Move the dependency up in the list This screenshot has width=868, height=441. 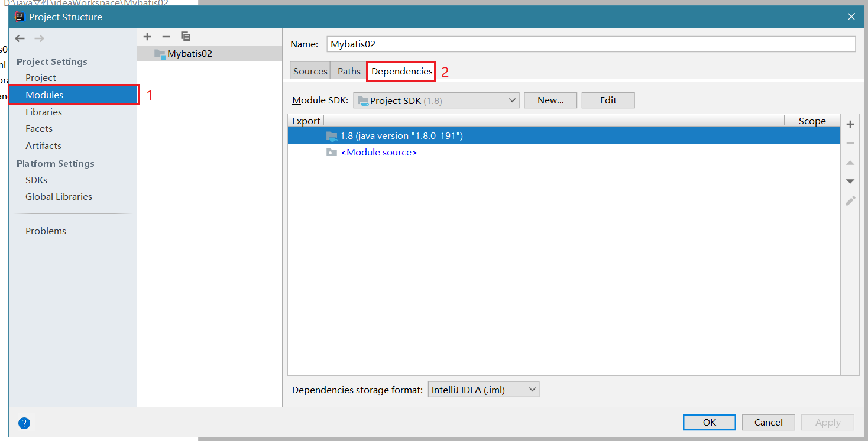[850, 163]
